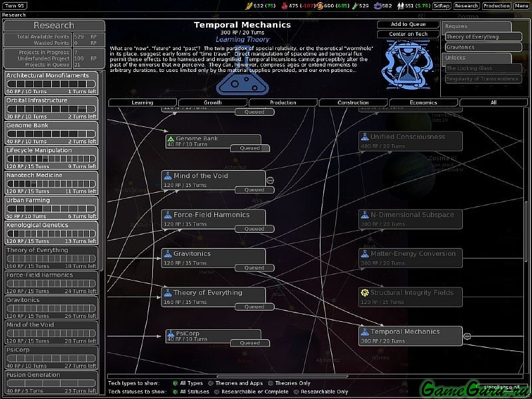Select the queued PsiCorp entry in left list
The image size is (532, 399).
52,358
